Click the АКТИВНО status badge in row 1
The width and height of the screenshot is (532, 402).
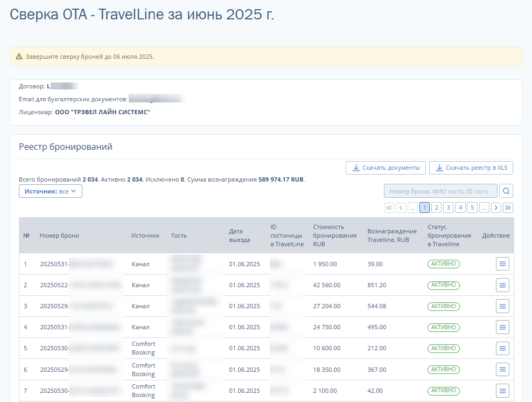pyautogui.click(x=444, y=264)
